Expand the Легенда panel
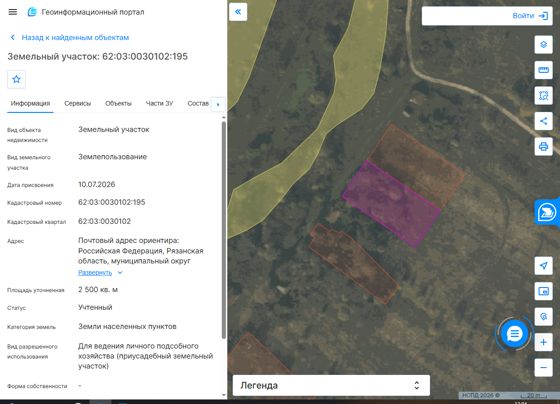Screen dimensions: 560x404 (331, 385)
